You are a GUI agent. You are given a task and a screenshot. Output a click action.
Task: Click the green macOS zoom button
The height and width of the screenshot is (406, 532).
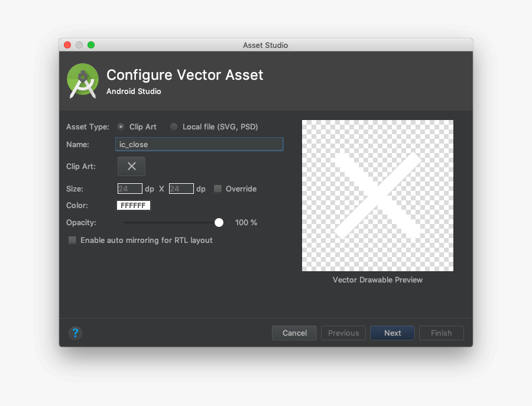[90, 44]
